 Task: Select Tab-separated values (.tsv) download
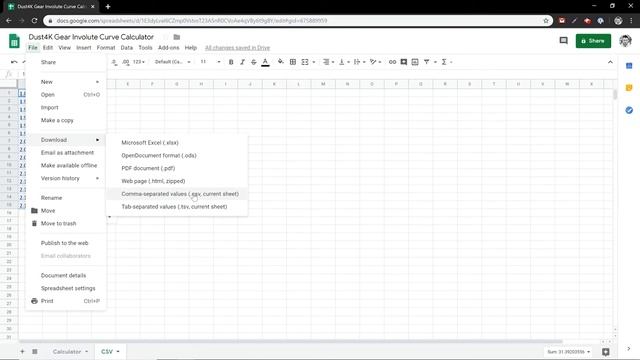[177, 207]
